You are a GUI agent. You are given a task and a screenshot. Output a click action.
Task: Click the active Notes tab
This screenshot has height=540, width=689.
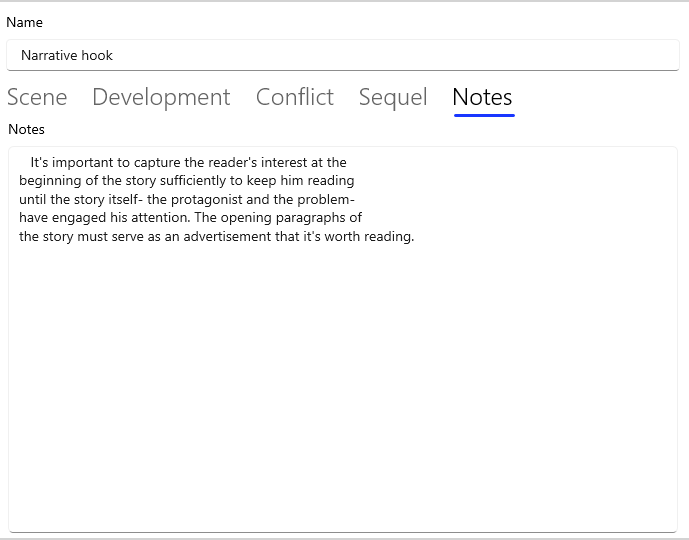[x=482, y=97]
